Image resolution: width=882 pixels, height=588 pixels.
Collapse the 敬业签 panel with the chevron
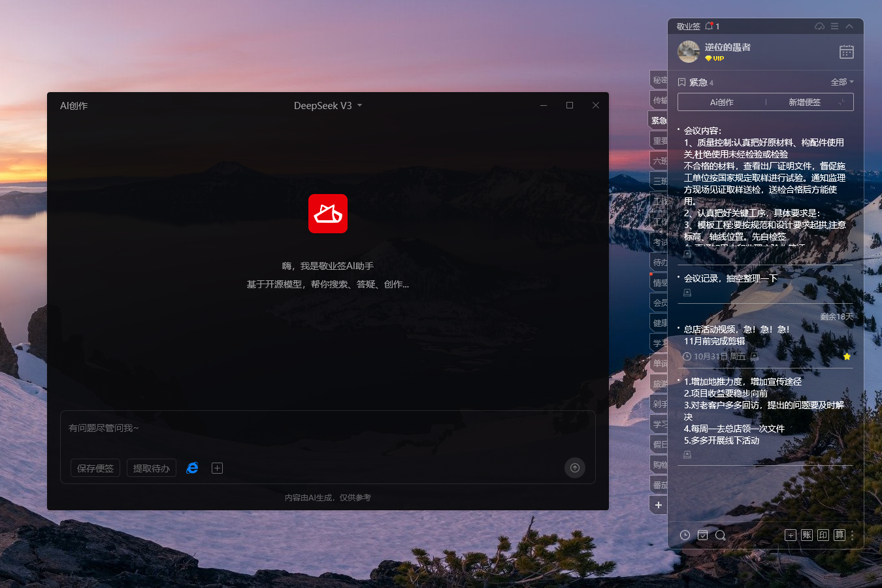[849, 26]
